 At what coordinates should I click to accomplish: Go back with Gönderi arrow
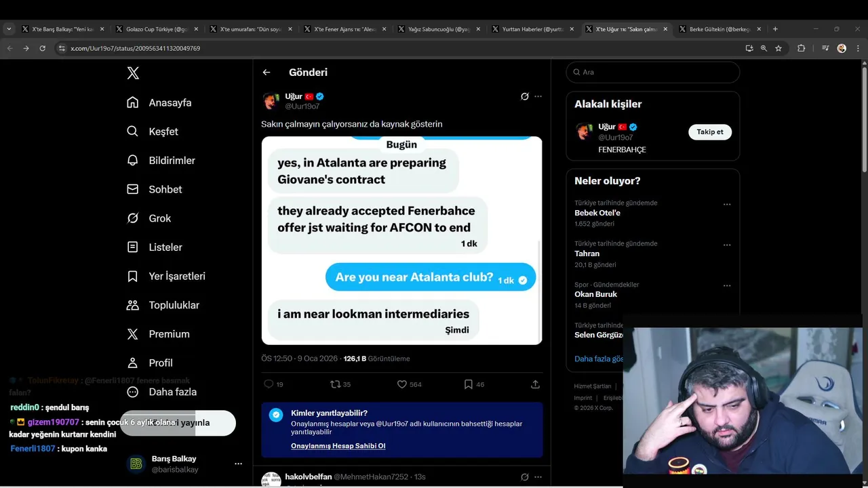pos(267,73)
